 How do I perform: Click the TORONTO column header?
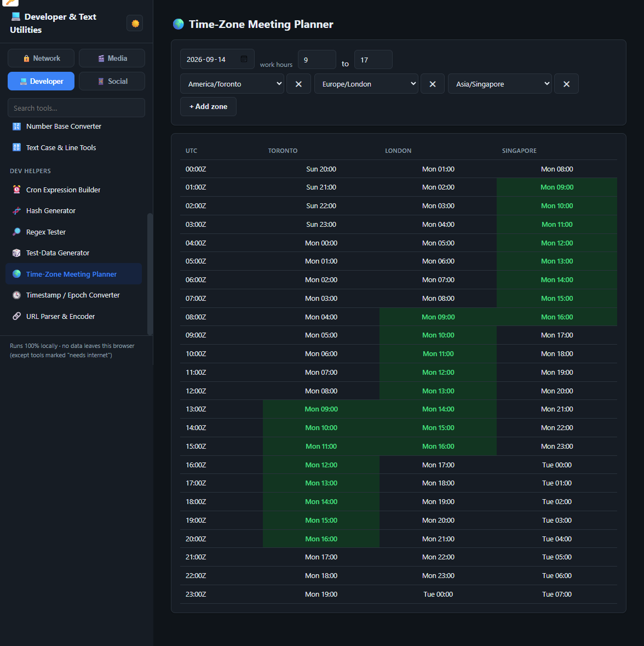(x=283, y=151)
